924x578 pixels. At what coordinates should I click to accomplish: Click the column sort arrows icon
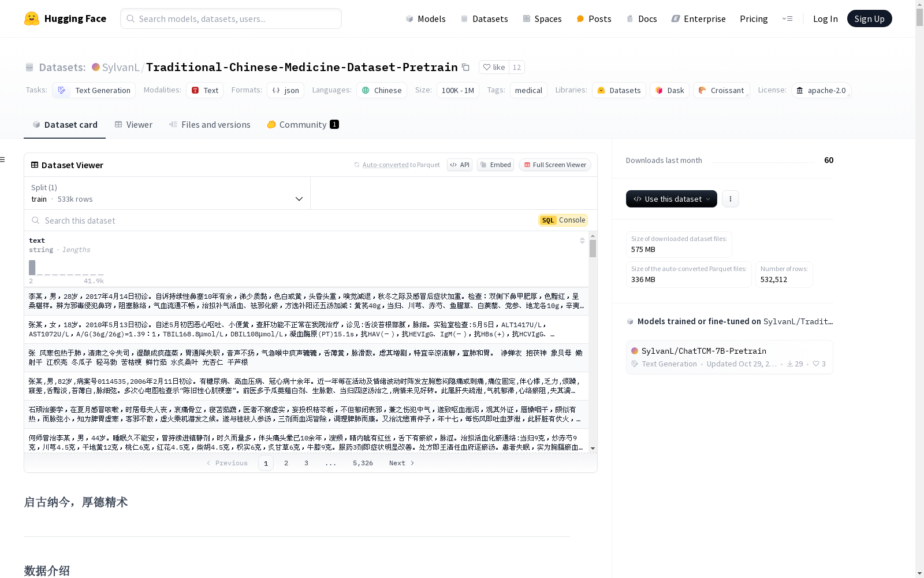582,240
